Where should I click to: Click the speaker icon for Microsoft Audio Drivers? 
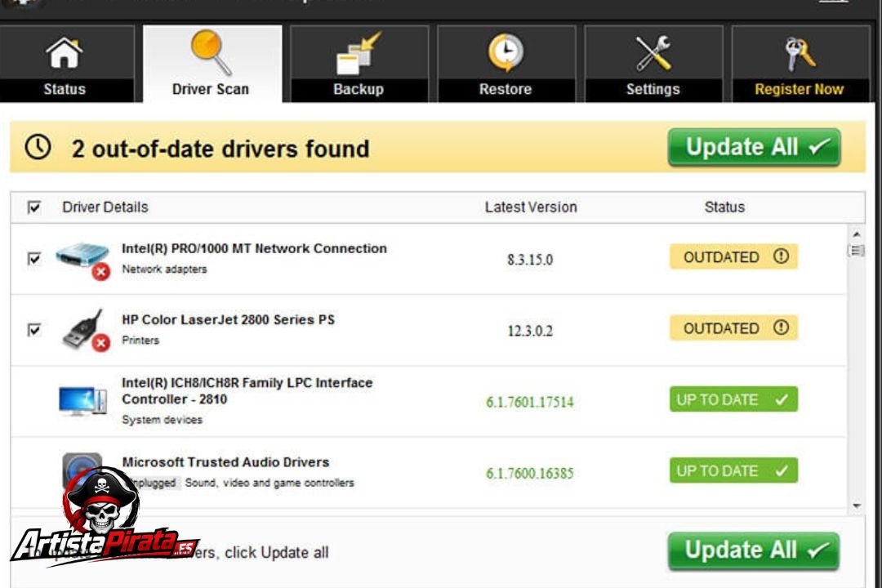82,468
